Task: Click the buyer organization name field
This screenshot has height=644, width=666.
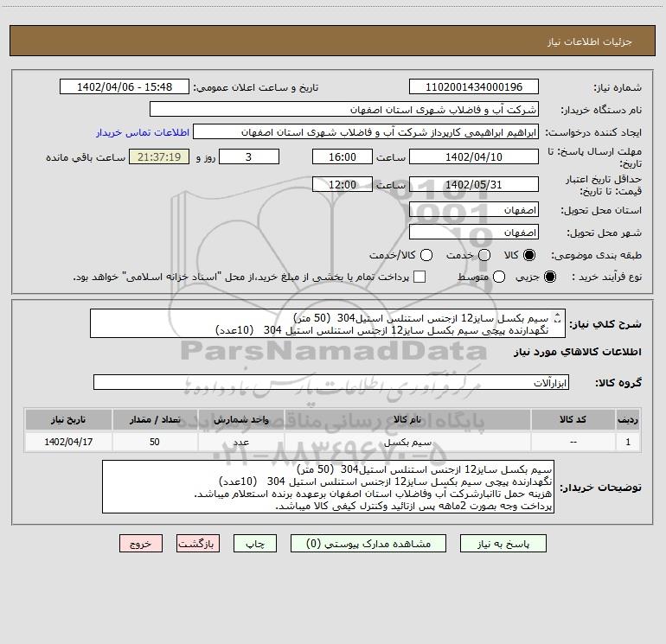Action: 344,110
